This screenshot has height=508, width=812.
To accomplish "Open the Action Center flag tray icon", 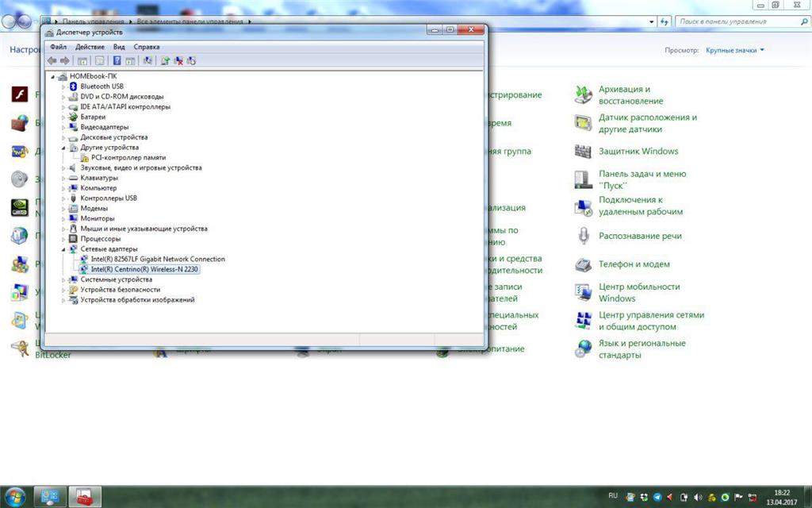I will (738, 497).
